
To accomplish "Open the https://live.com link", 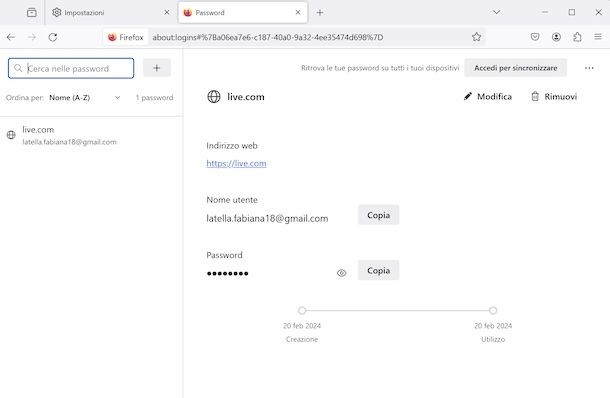I will click(236, 163).
